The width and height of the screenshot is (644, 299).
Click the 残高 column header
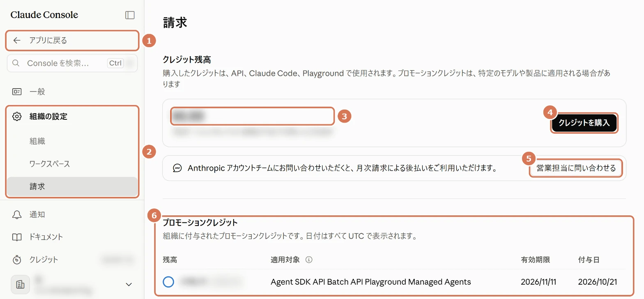(170, 260)
